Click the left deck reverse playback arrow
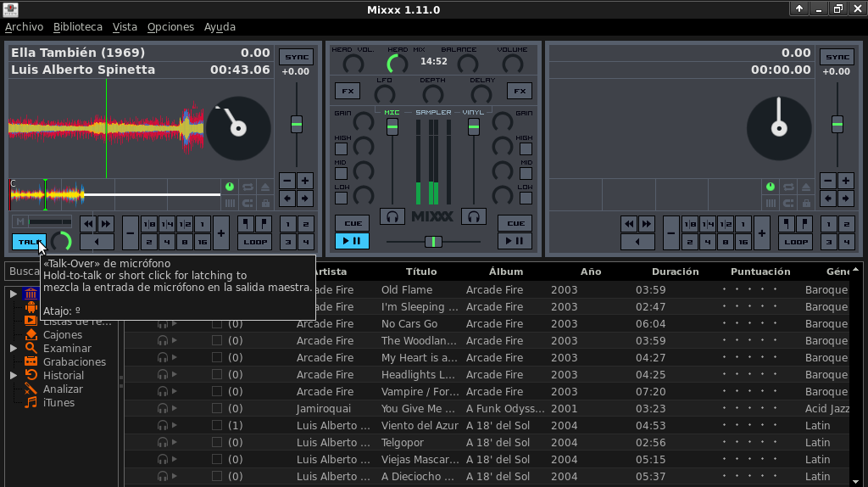Image resolution: width=868 pixels, height=487 pixels. click(x=97, y=242)
